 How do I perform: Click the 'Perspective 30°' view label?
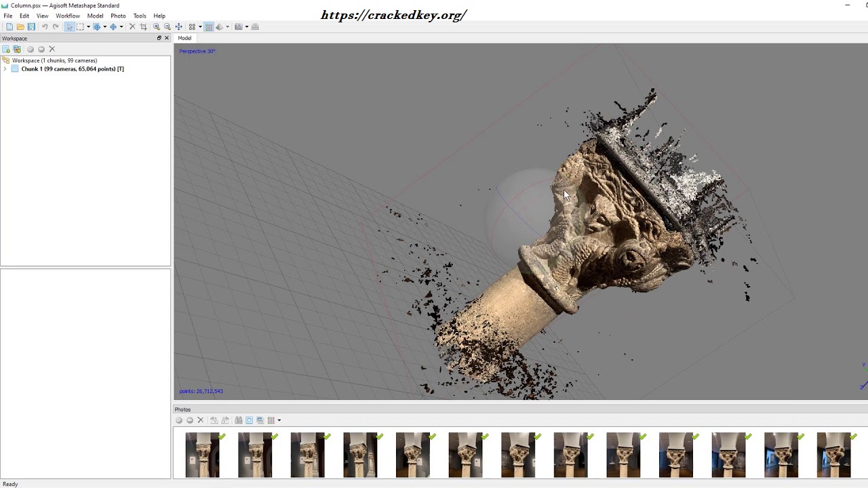(x=197, y=51)
